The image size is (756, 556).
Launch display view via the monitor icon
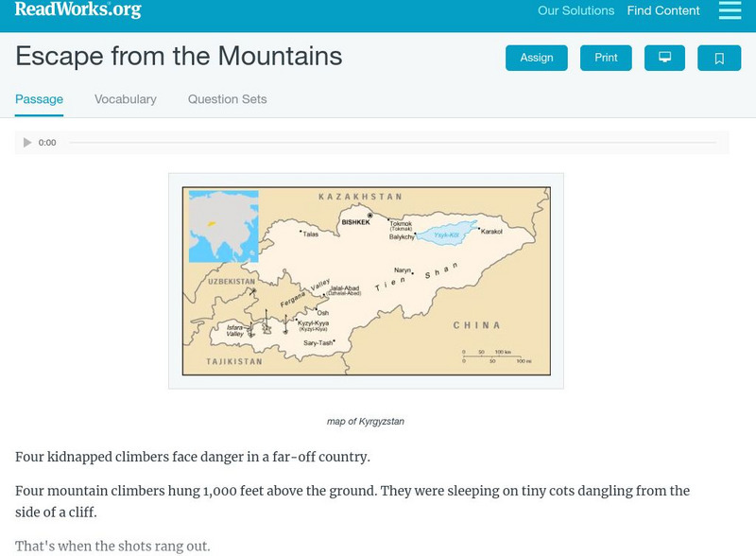[665, 58]
